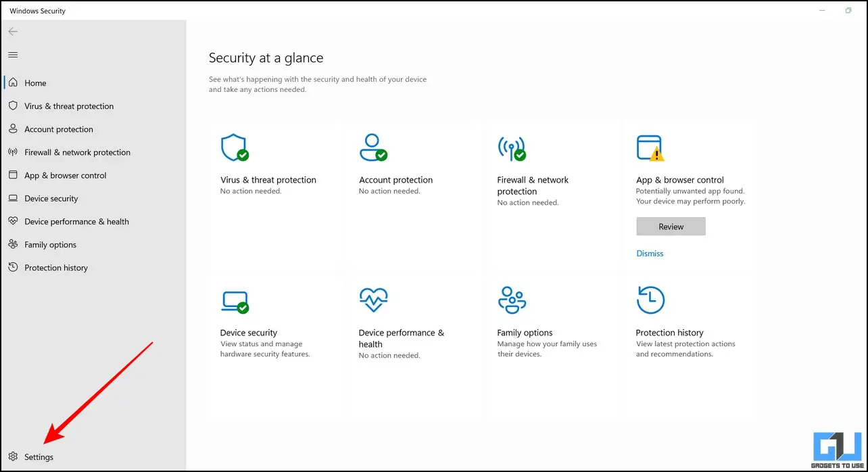The image size is (868, 472).
Task: Open Settings label in the sidebar
Action: (39, 457)
